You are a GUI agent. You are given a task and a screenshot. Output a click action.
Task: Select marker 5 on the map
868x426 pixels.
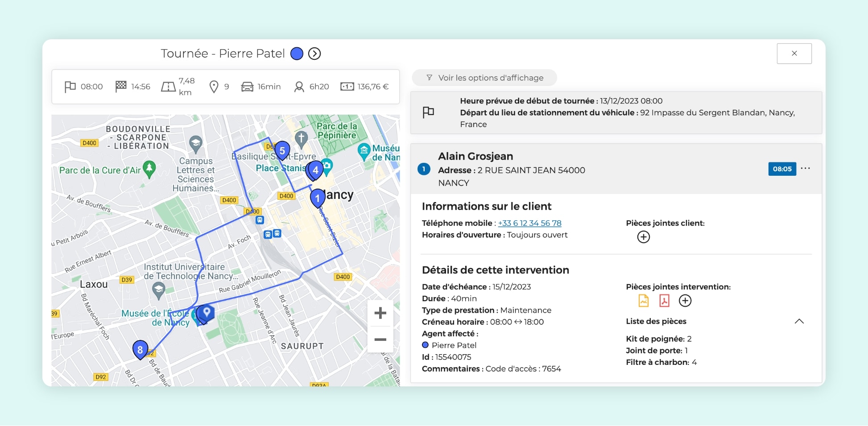[x=282, y=151]
